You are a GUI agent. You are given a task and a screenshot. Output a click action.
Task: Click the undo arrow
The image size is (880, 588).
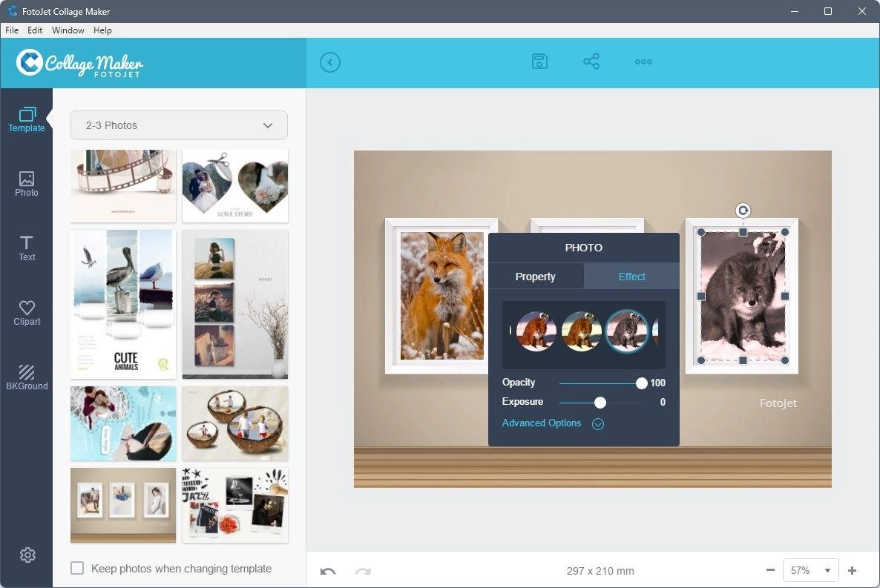[x=328, y=571]
